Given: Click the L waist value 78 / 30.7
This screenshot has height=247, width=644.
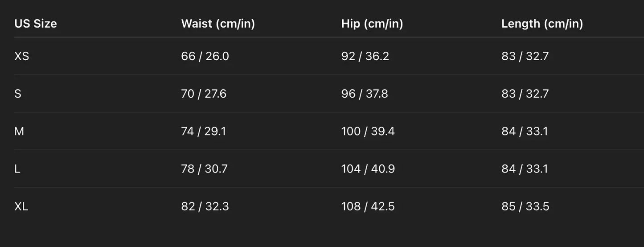Looking at the screenshot, I should (x=204, y=169).
